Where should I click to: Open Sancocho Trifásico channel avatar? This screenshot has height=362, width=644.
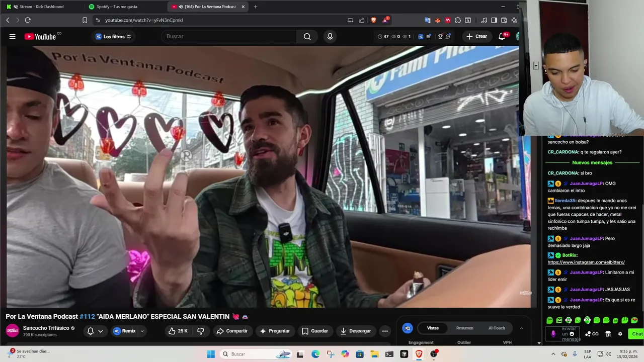[13, 331]
